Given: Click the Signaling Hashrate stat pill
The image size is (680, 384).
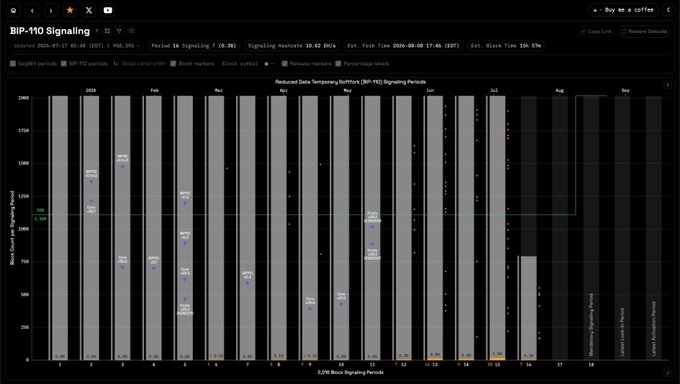Looking at the screenshot, I should point(292,46).
